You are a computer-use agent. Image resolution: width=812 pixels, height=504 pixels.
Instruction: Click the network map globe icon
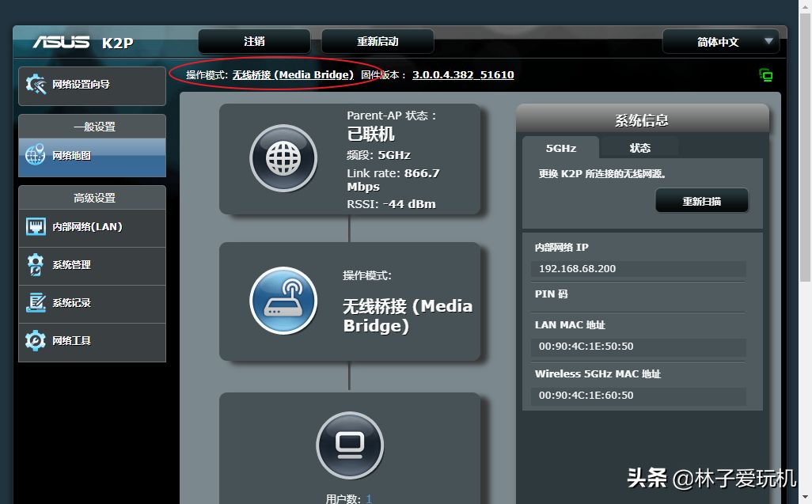36,155
